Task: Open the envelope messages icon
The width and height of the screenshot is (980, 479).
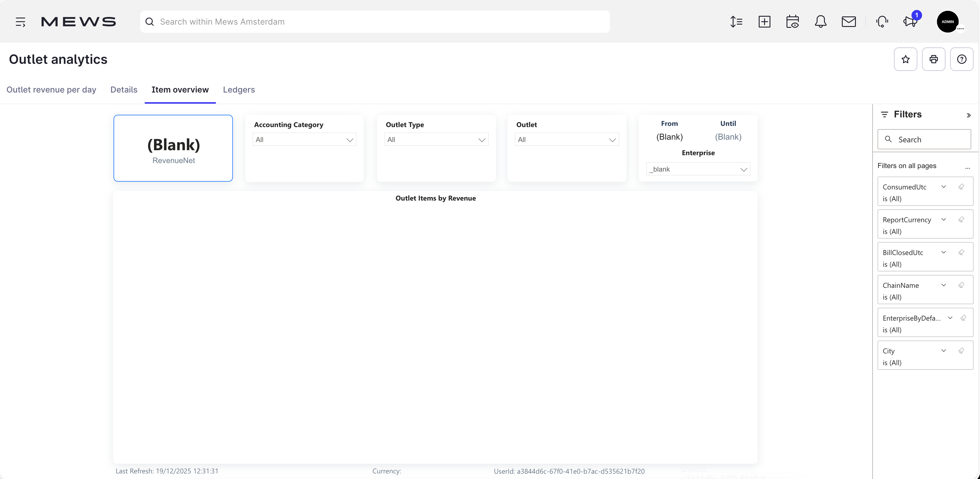Action: (x=849, y=22)
